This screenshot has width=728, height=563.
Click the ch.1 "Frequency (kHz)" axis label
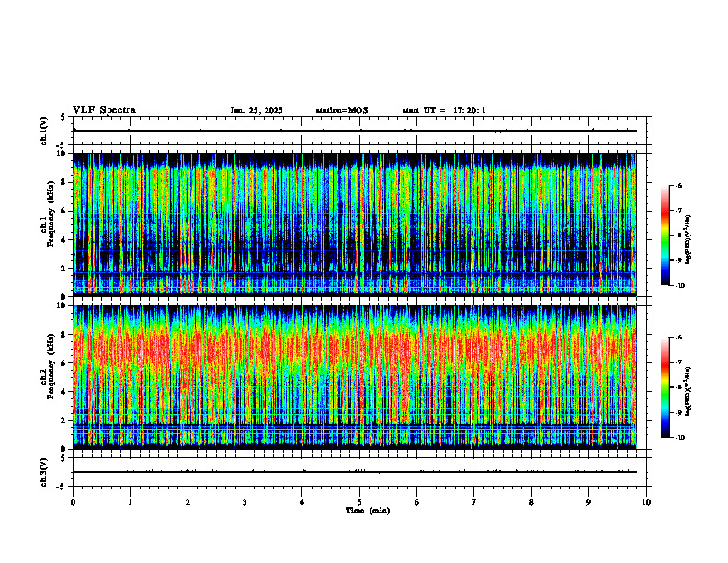52,212
